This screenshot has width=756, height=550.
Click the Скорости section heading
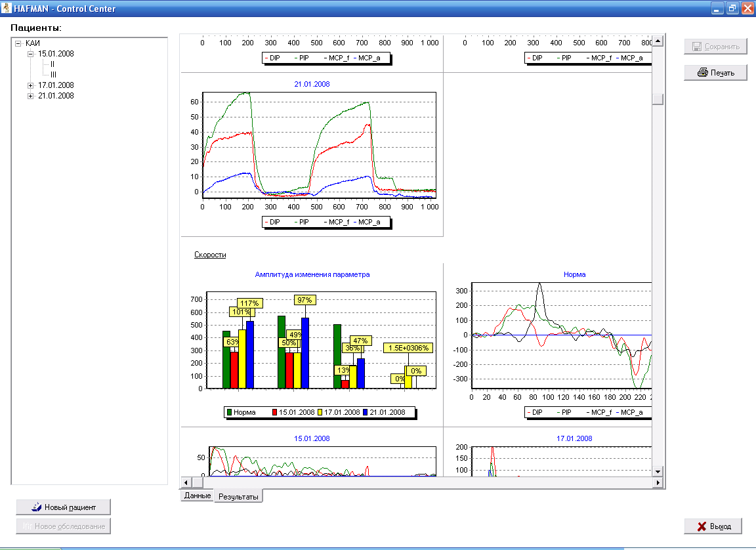210,255
